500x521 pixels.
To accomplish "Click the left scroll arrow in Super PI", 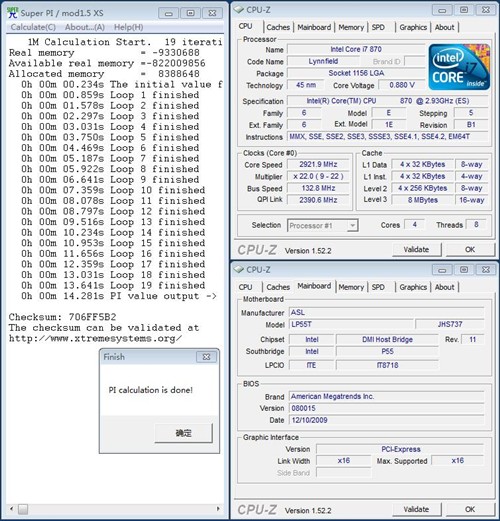I will point(12,509).
